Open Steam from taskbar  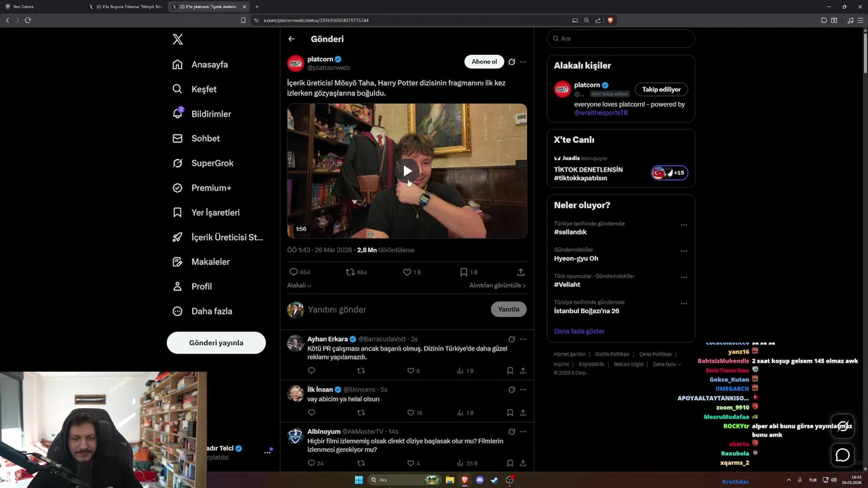pyautogui.click(x=494, y=480)
